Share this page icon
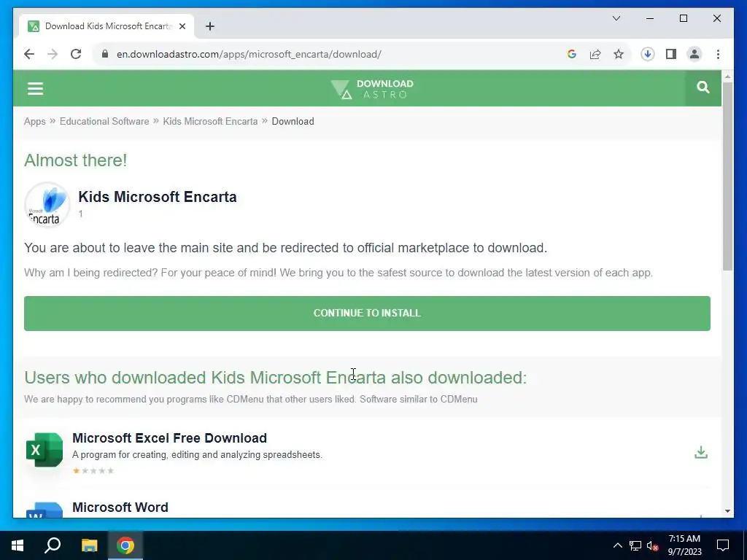The width and height of the screenshot is (747, 560). coord(595,54)
